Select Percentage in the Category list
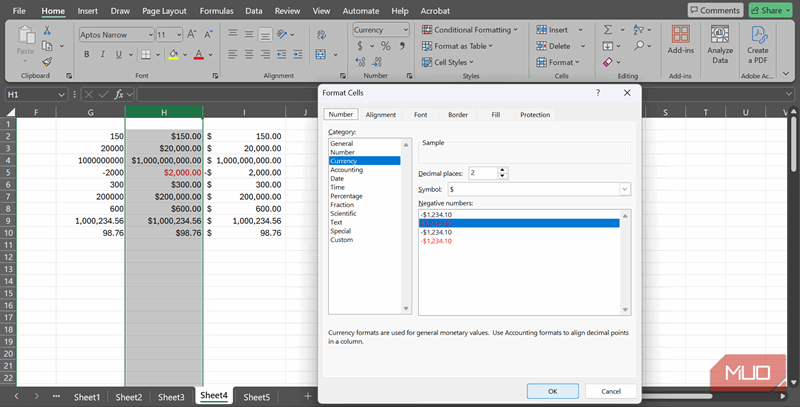This screenshot has width=800, height=407. tap(346, 196)
